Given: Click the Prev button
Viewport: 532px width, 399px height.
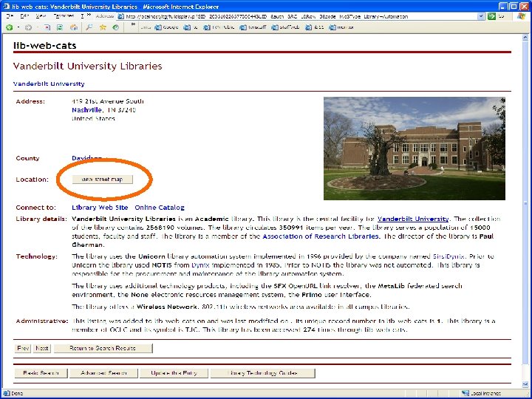Looking at the screenshot, I should point(23,348).
